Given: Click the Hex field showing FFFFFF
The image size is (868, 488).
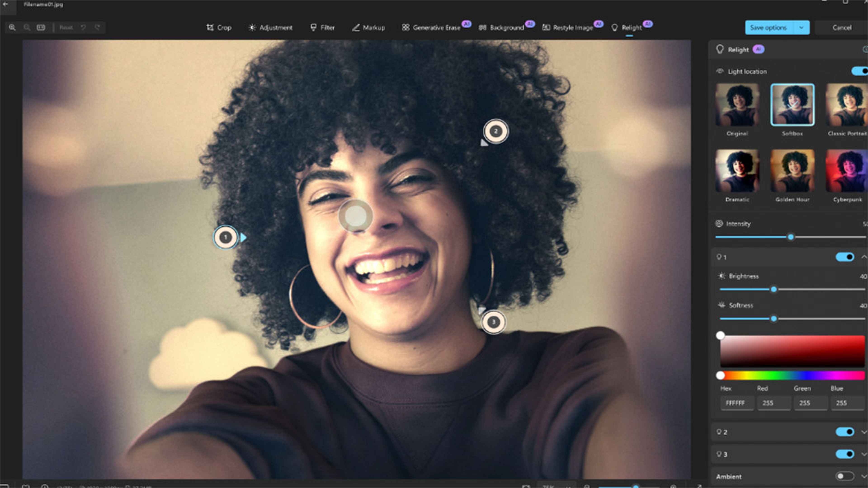Looking at the screenshot, I should (x=737, y=403).
